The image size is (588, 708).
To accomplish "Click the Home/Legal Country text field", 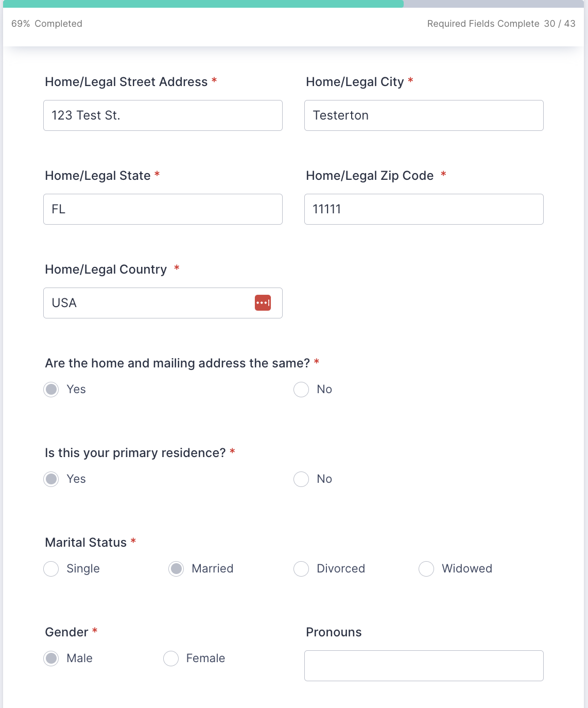I will tap(149, 303).
